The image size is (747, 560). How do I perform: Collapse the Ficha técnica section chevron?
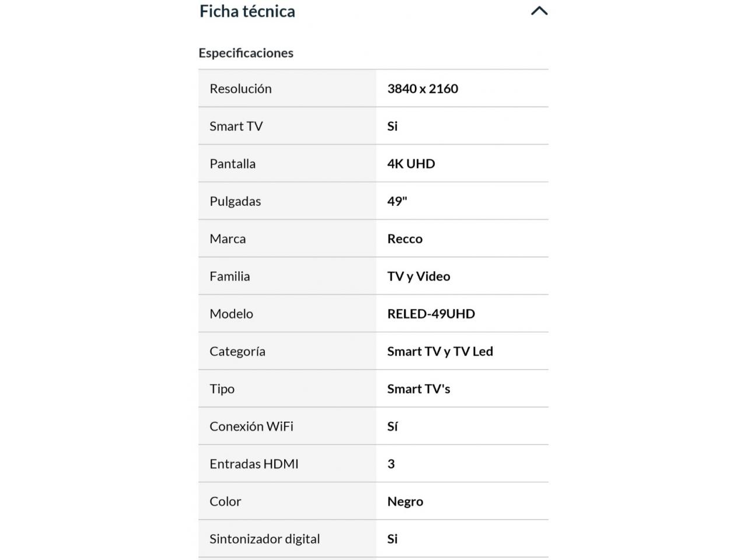click(x=539, y=10)
